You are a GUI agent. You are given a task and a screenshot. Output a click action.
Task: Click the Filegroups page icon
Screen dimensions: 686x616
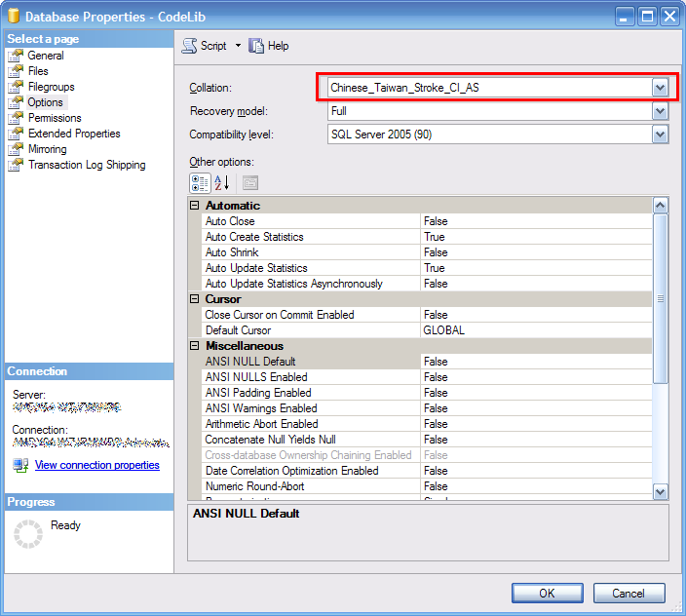click(16, 87)
